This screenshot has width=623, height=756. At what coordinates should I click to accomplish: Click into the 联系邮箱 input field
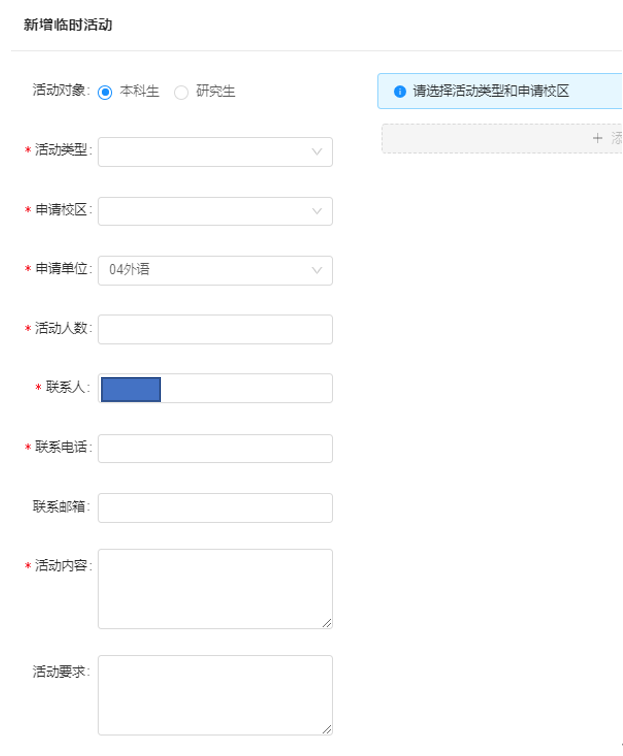[x=215, y=507]
